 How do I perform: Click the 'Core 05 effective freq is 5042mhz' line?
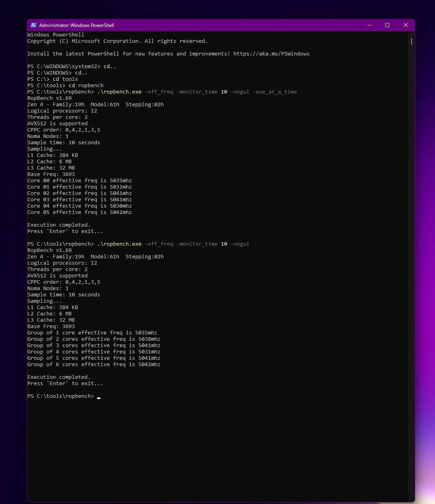point(80,212)
